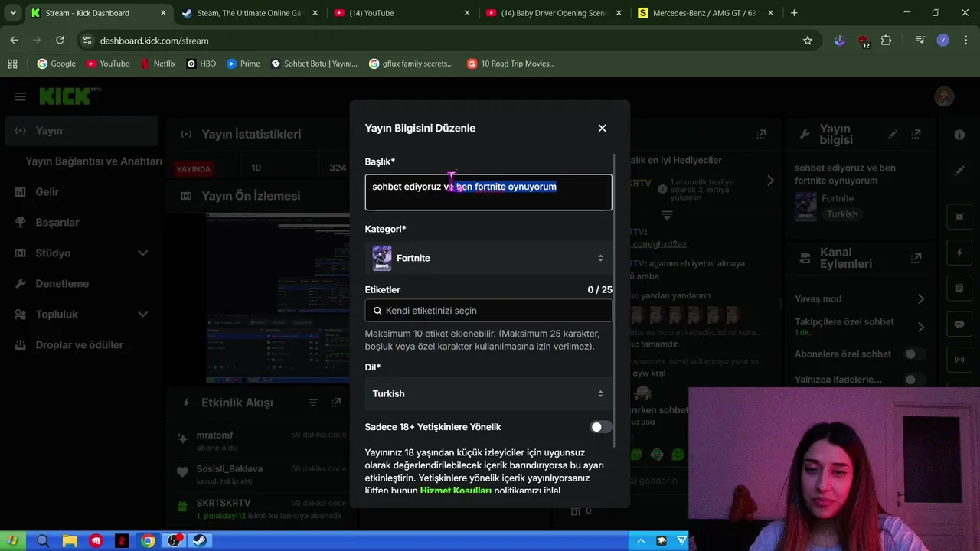980x551 pixels.
Task: Switch to the Baby Driver Opening Scene tab
Action: click(556, 13)
